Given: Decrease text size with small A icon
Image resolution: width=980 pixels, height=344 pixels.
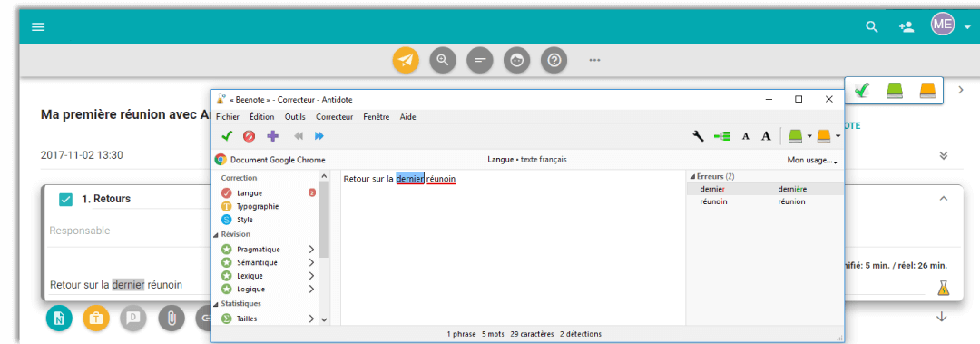Looking at the screenshot, I should 746,136.
